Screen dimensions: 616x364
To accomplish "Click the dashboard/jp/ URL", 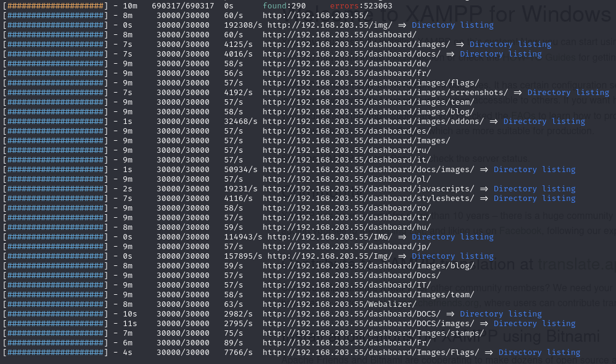I will [x=346, y=247].
